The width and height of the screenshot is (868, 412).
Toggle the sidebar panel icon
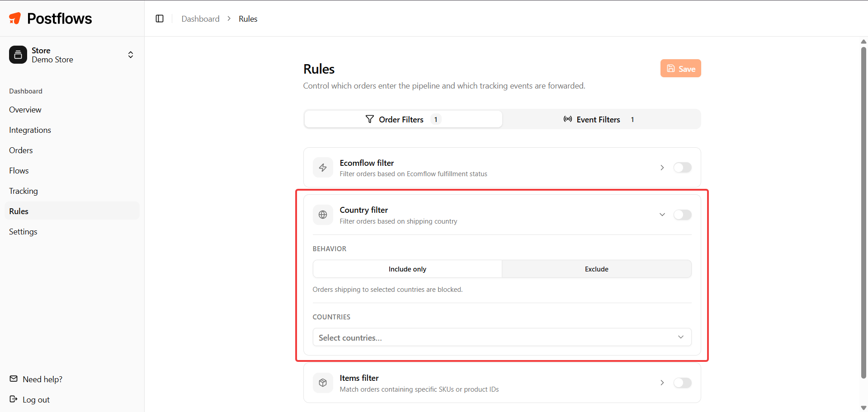tap(160, 19)
